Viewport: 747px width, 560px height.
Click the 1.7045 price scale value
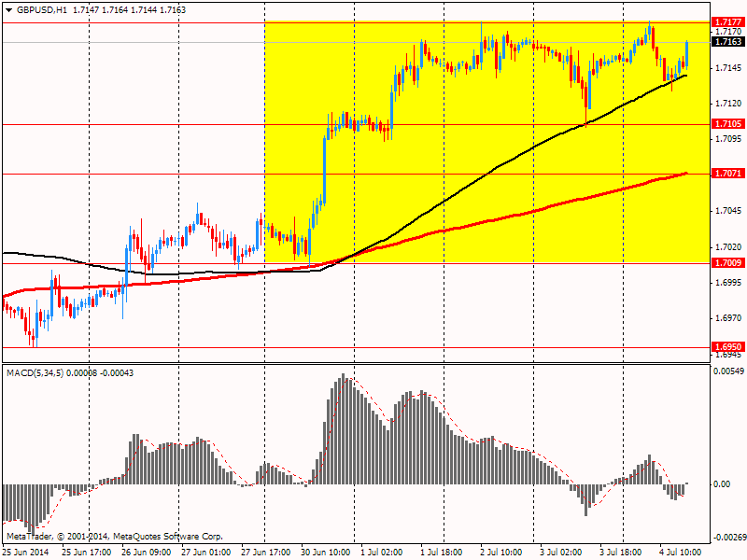[729, 211]
